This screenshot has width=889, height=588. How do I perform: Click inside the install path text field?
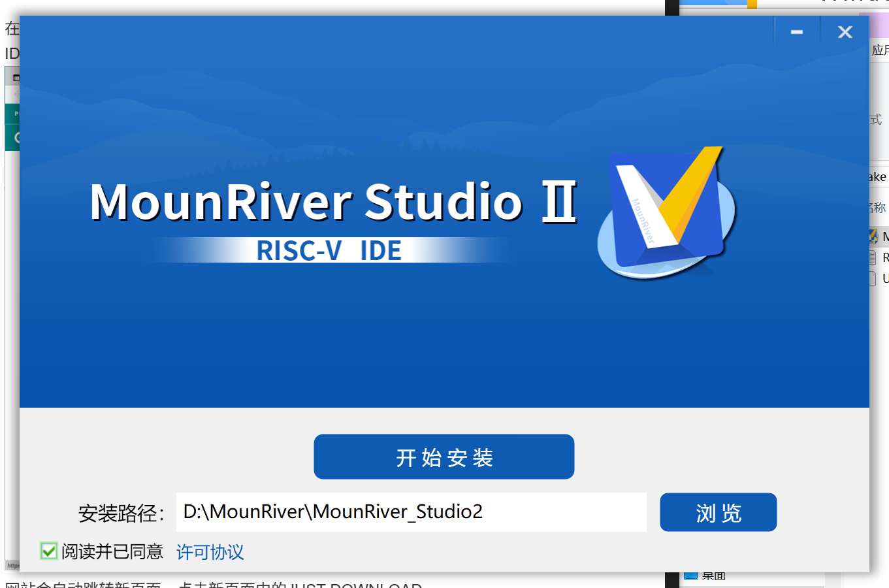click(x=411, y=512)
